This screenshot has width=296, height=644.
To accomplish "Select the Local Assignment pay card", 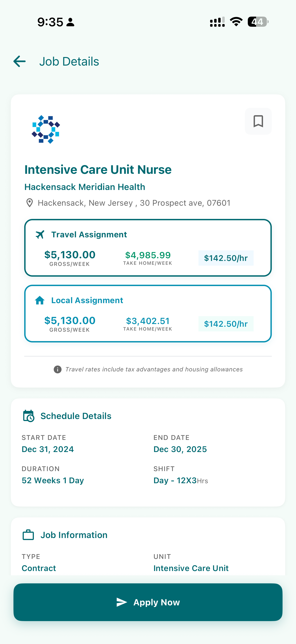I will coord(148,313).
